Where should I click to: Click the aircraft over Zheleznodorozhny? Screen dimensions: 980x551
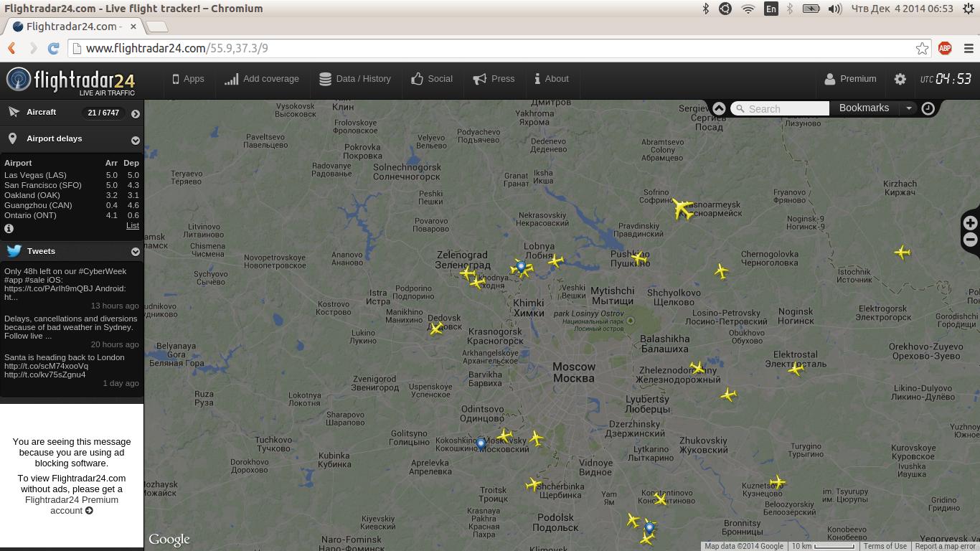click(697, 368)
